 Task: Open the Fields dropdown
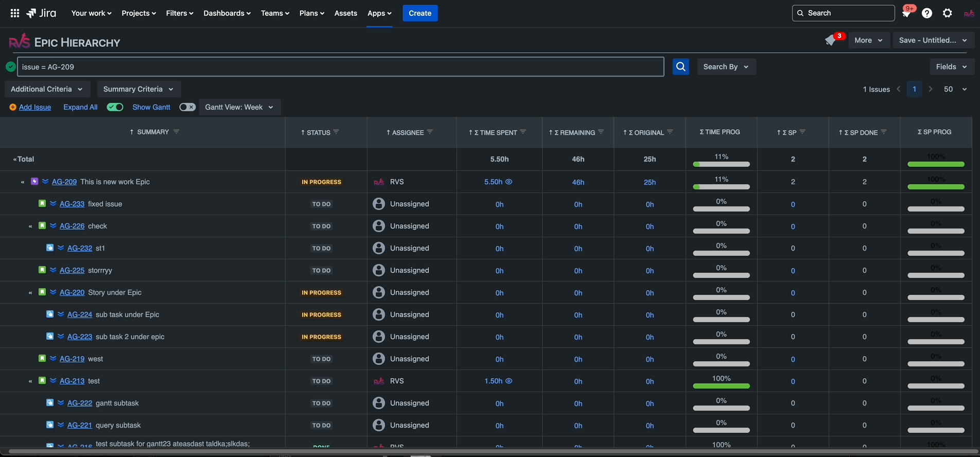point(952,66)
